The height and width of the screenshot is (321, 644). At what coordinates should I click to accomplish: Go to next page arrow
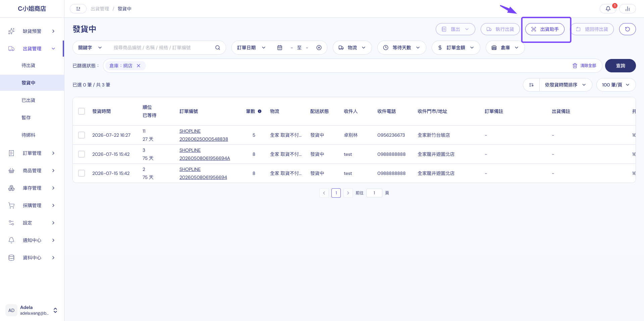click(348, 193)
